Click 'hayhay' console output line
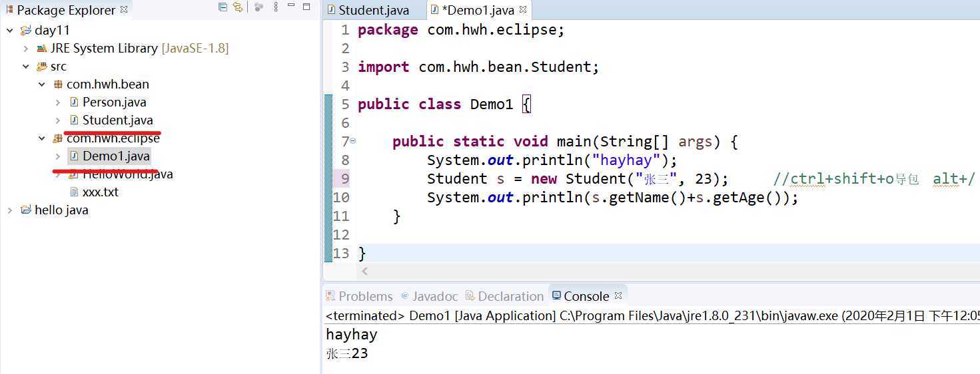Viewport: 980px width, 374px height. (352, 335)
